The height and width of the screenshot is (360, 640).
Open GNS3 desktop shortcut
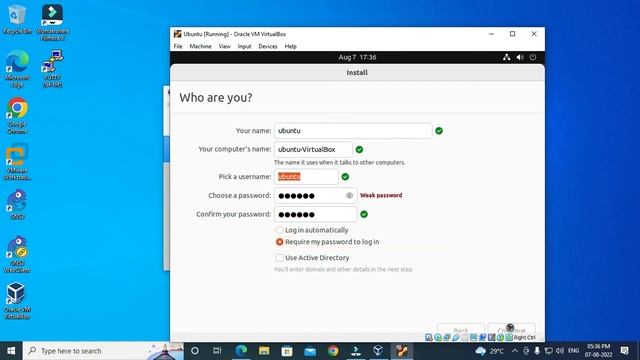coord(17,205)
